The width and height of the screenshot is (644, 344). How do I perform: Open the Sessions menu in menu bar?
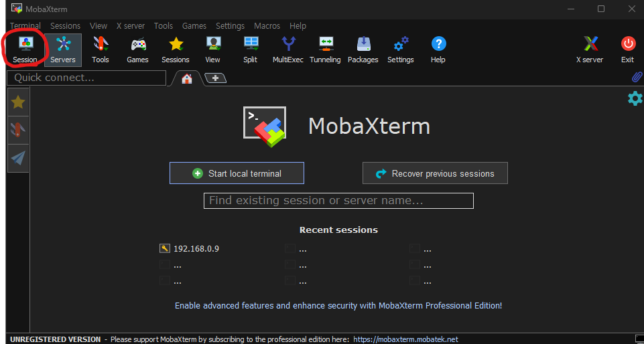65,26
